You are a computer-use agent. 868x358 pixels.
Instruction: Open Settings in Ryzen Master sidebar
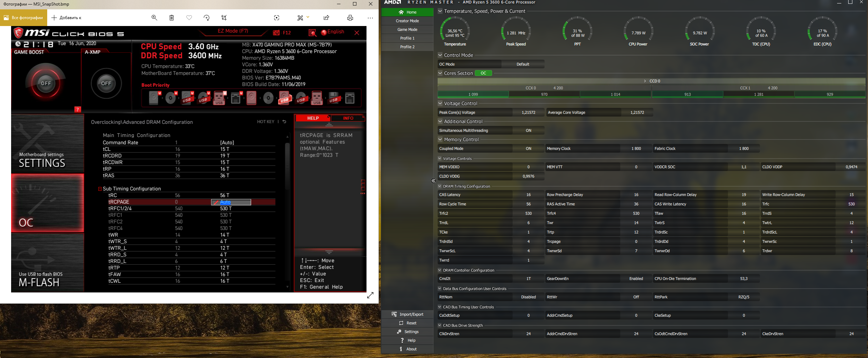coord(407,332)
